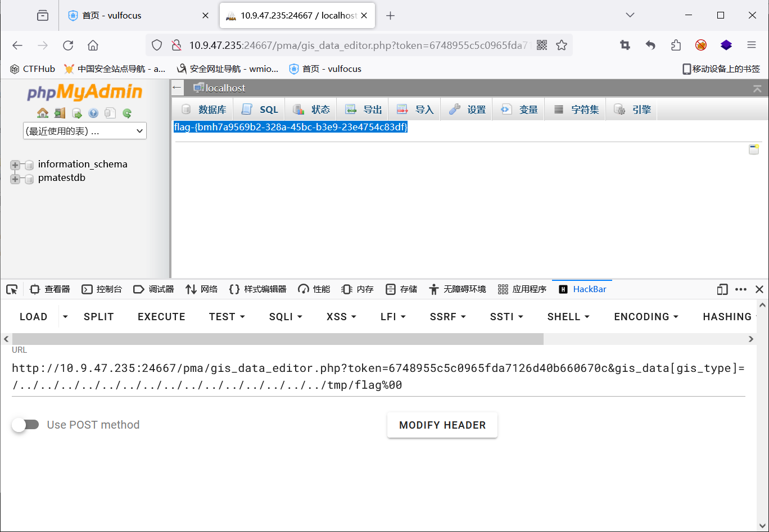Expand the pmatestdb database tree

tap(15, 178)
